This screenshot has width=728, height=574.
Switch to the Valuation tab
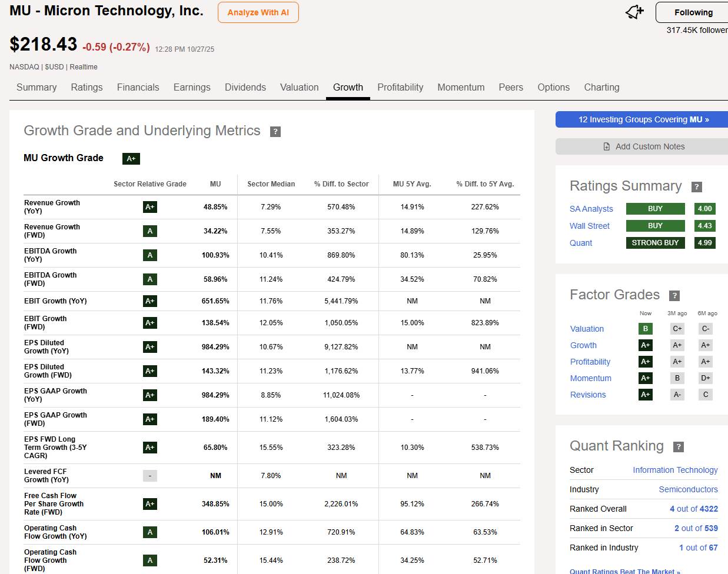[x=299, y=87]
